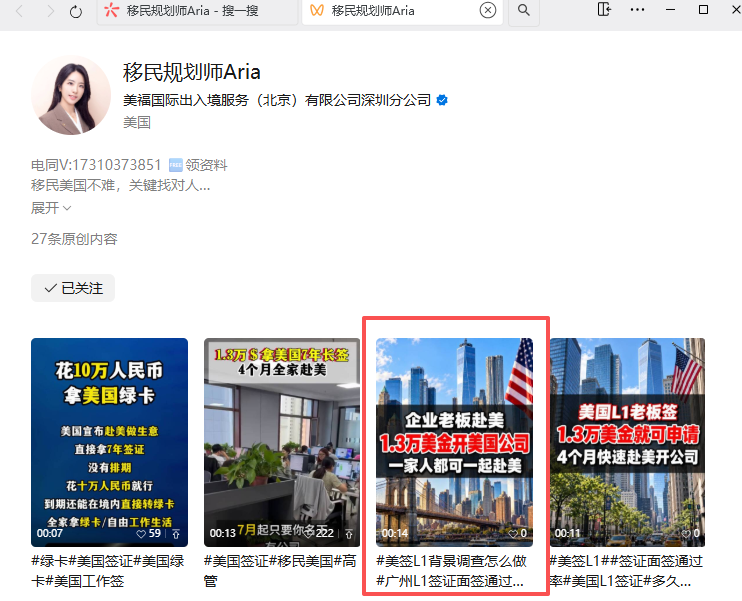Switch to the 移民规划师Aria - 搜一搜 tab
The height and width of the screenshot is (601, 742).
tap(198, 11)
